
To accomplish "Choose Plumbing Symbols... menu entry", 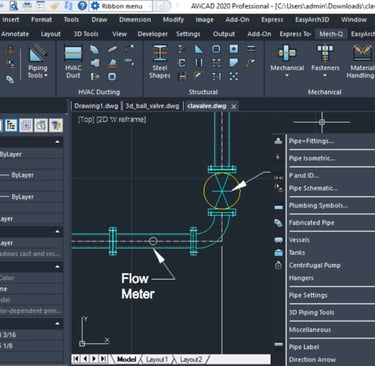I will [x=318, y=206].
